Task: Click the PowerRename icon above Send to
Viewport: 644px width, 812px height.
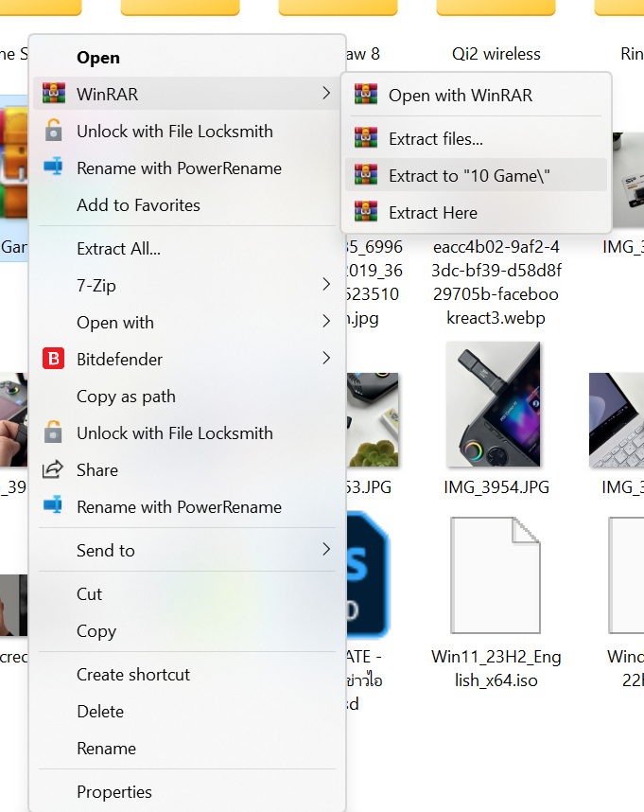Action: pyautogui.click(x=53, y=506)
